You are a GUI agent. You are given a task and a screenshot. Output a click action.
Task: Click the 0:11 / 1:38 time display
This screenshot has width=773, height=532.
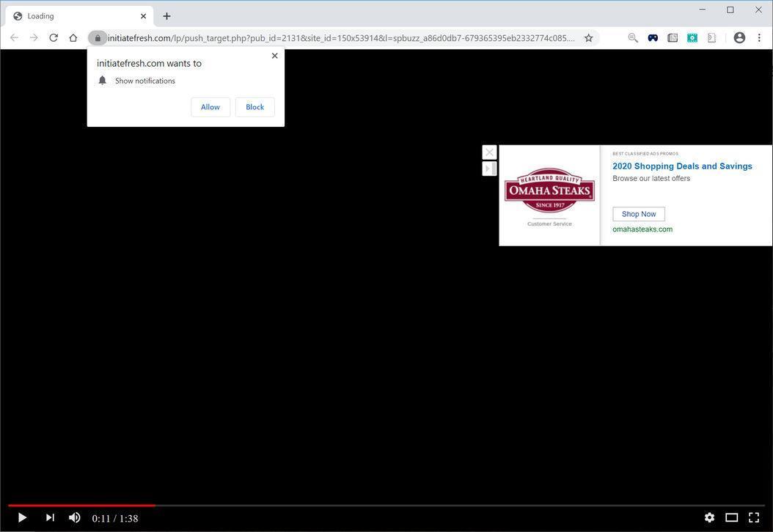tap(115, 518)
